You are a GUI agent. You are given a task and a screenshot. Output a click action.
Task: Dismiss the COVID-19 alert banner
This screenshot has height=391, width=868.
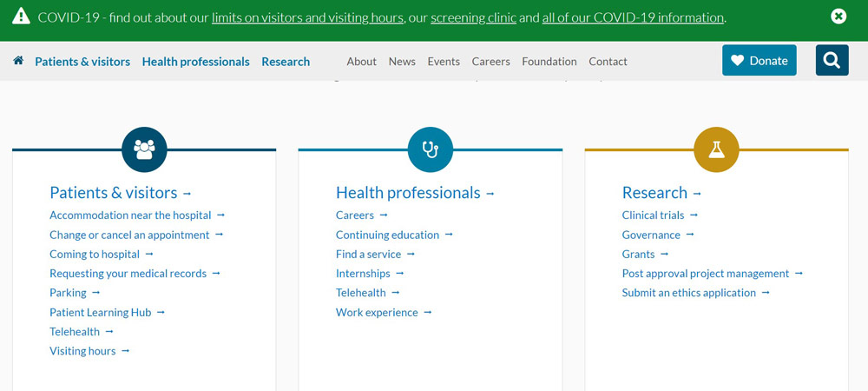(x=838, y=17)
